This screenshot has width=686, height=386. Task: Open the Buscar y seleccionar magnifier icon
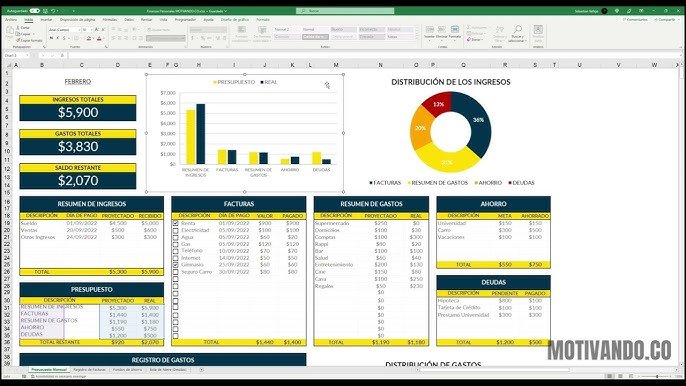coord(518,30)
